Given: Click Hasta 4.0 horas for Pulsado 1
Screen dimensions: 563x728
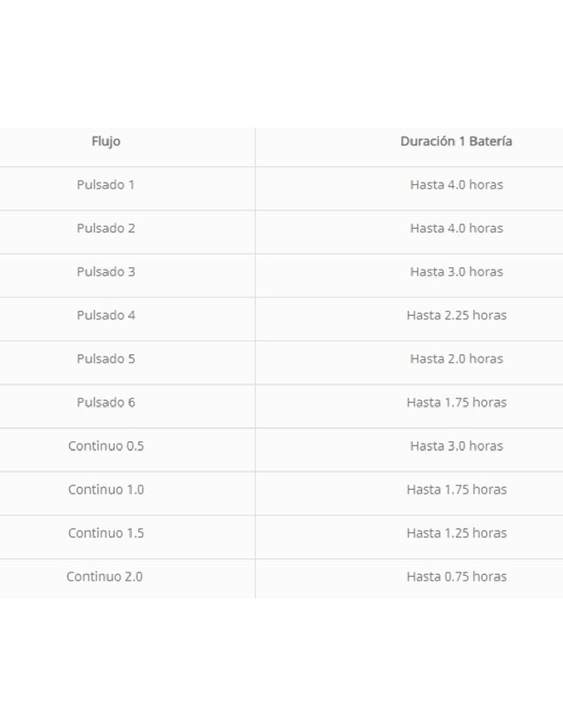Looking at the screenshot, I should (456, 185).
